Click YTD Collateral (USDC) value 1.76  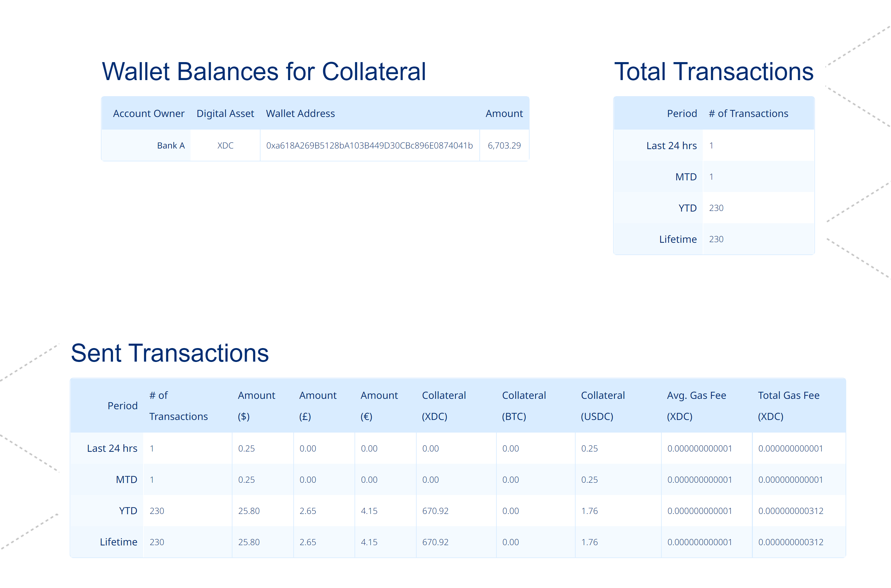(x=589, y=510)
